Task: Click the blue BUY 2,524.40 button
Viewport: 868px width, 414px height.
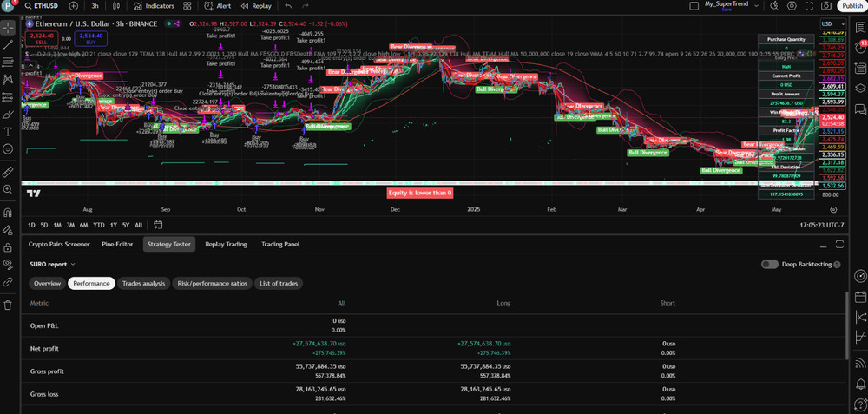Action: tap(91, 37)
